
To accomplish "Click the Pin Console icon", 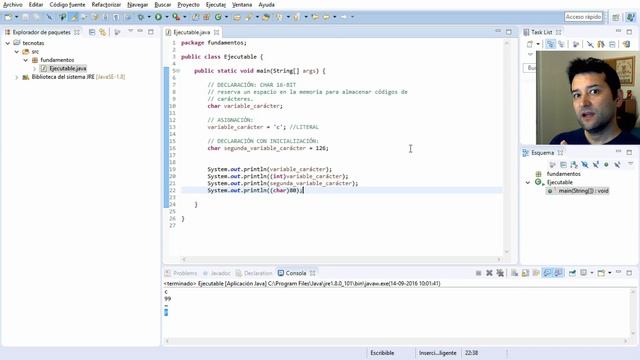I will 572,273.
